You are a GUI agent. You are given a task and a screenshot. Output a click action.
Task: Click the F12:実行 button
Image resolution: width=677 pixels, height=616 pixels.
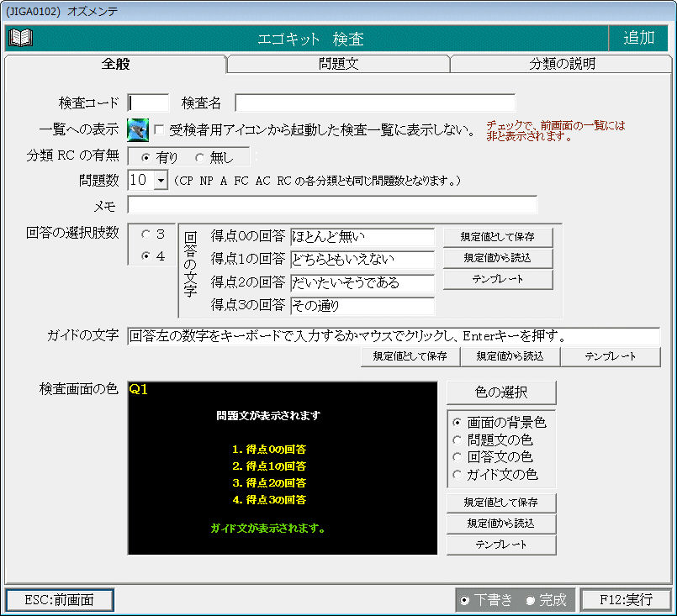click(626, 600)
